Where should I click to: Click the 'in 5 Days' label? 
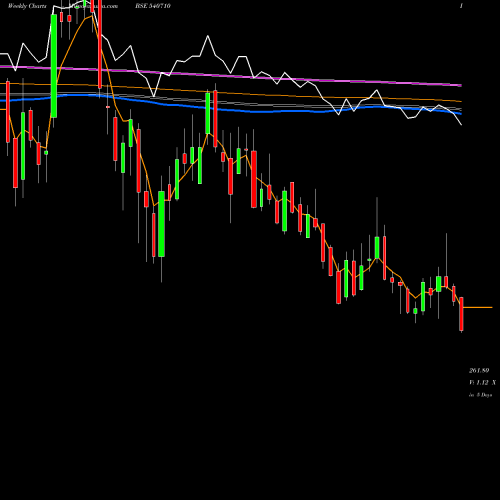(480, 395)
